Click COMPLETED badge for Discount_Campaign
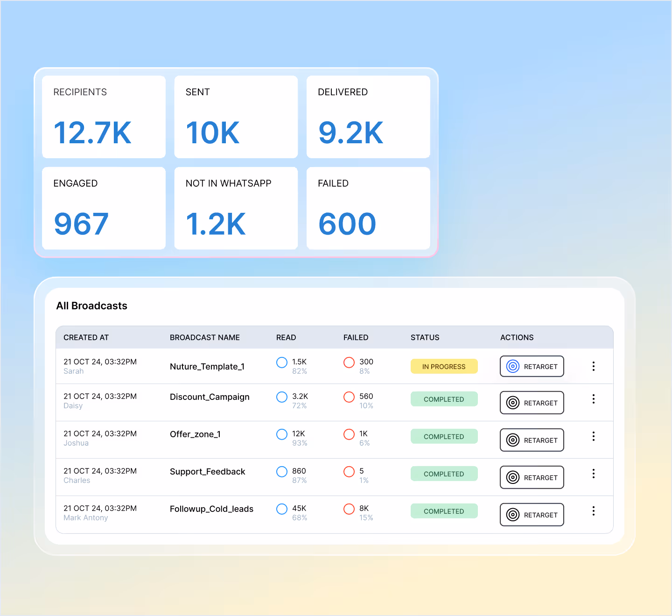The image size is (672, 616). (444, 399)
